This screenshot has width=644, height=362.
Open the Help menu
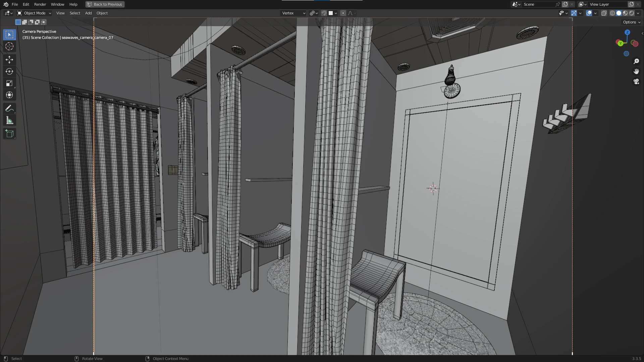point(73,4)
